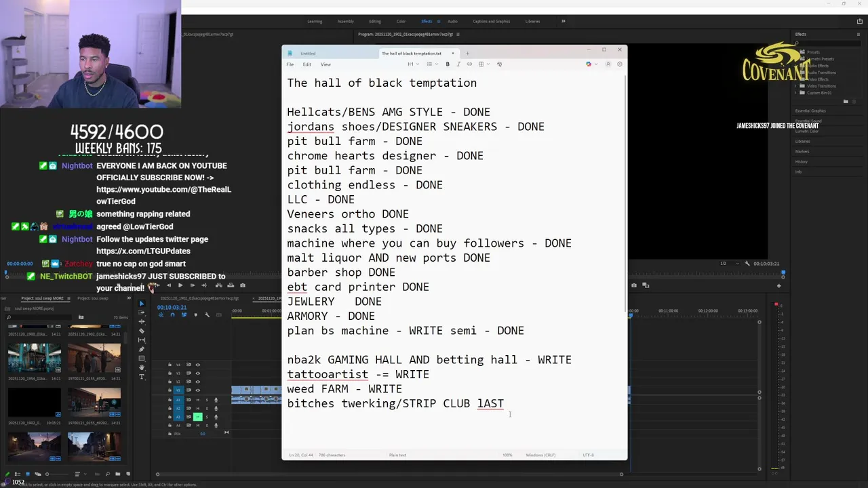Screen dimensions: 868x488
Task: Open Lumetri Color panel
Action: (807, 131)
